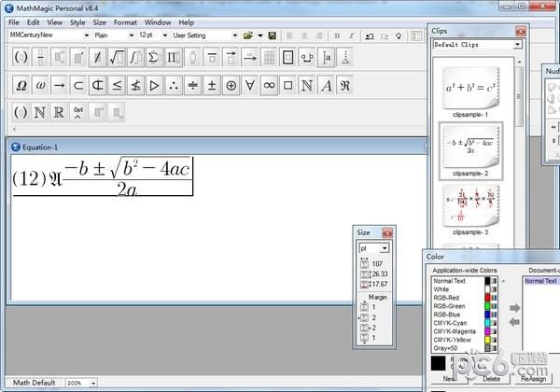Expand the dropdown arrow beside open folder
560x392 pixels.
[x=260, y=35]
